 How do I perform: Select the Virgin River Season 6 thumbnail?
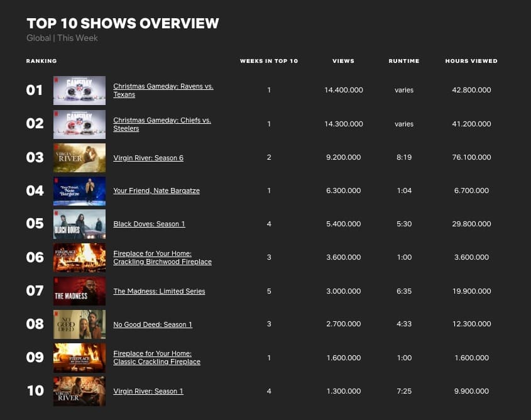pos(79,158)
